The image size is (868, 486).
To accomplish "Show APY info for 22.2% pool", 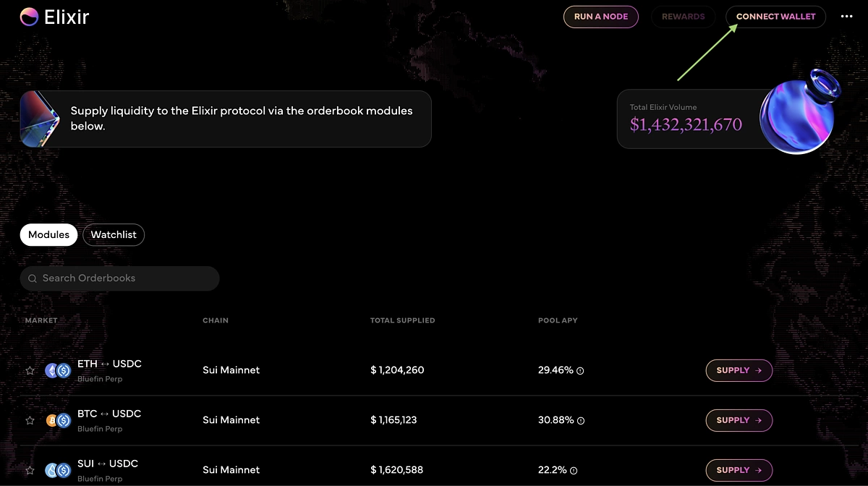I will tap(574, 470).
